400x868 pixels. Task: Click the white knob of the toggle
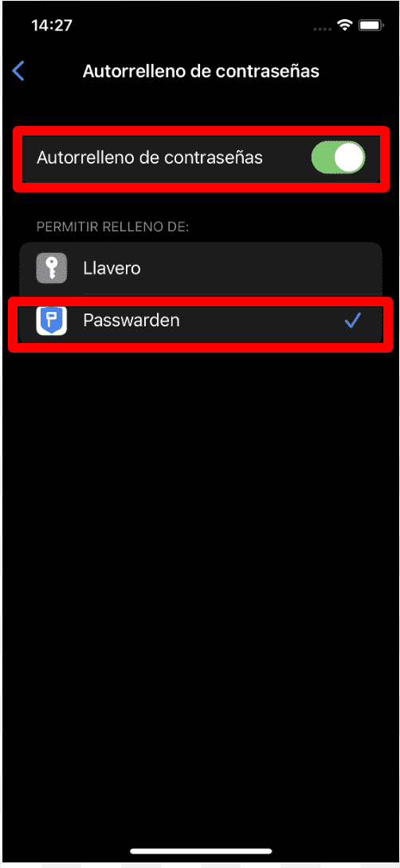(x=348, y=158)
